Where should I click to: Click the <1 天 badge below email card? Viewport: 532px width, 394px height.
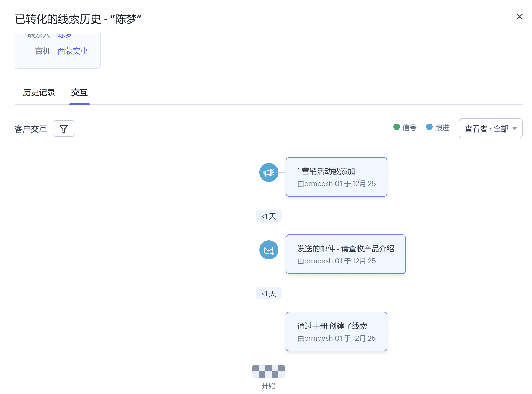[x=268, y=293]
